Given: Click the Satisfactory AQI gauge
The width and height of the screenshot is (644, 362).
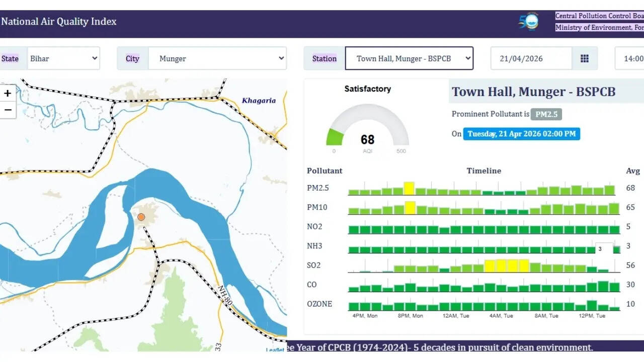Looking at the screenshot, I should pos(367,126).
